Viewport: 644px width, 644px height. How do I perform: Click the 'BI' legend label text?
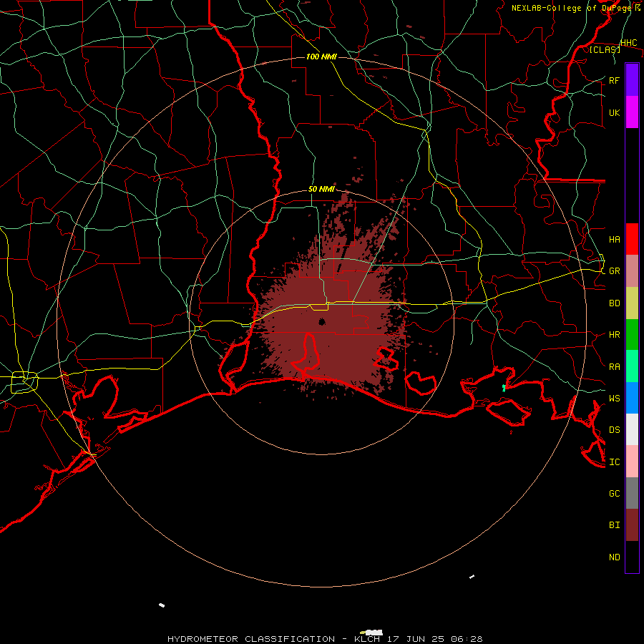click(614, 525)
